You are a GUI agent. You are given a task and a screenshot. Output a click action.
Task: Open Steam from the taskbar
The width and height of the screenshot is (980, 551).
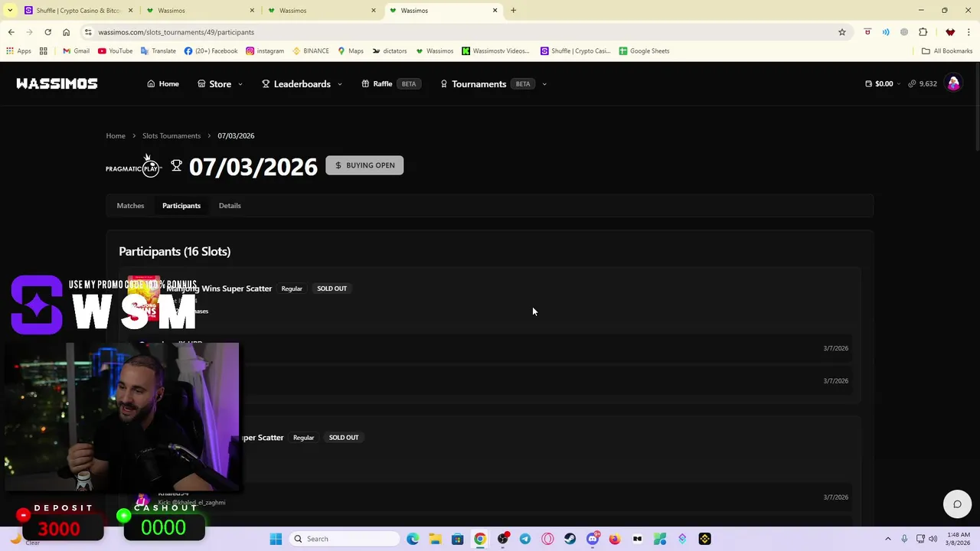(x=570, y=539)
